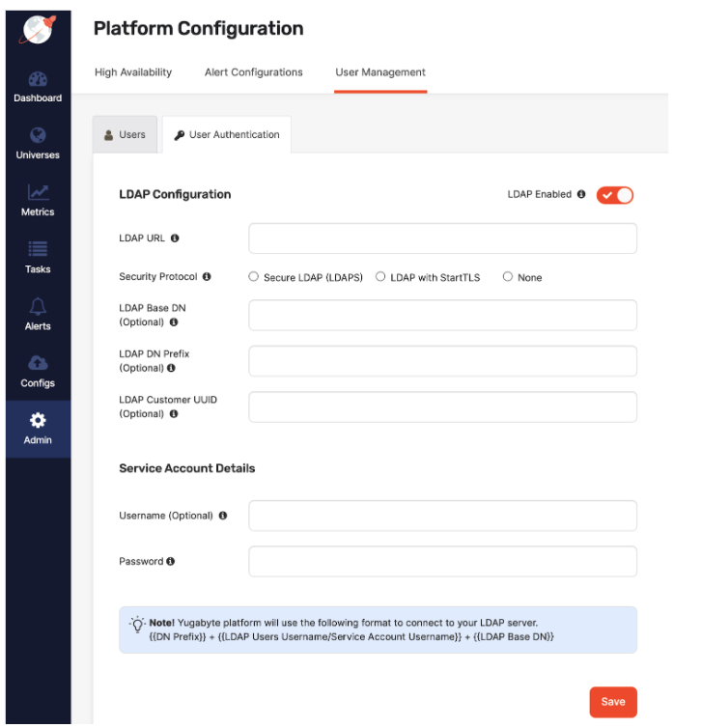Viewport: 702px width, 728px height.
Task: Go to Universes via globe icon
Action: (x=38, y=136)
